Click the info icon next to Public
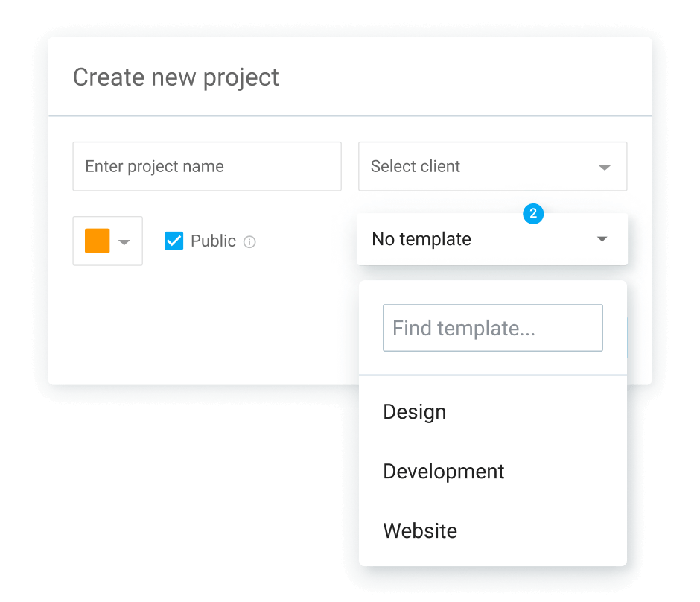Viewport: 700px width, 602px height. click(249, 241)
